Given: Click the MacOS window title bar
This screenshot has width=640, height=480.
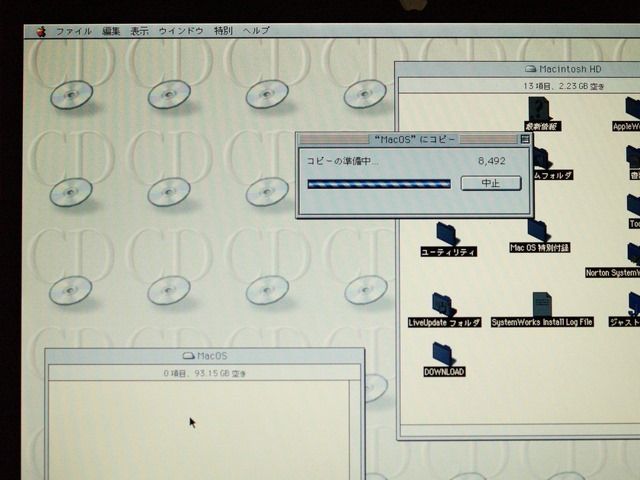Looking at the screenshot, I should [205, 356].
